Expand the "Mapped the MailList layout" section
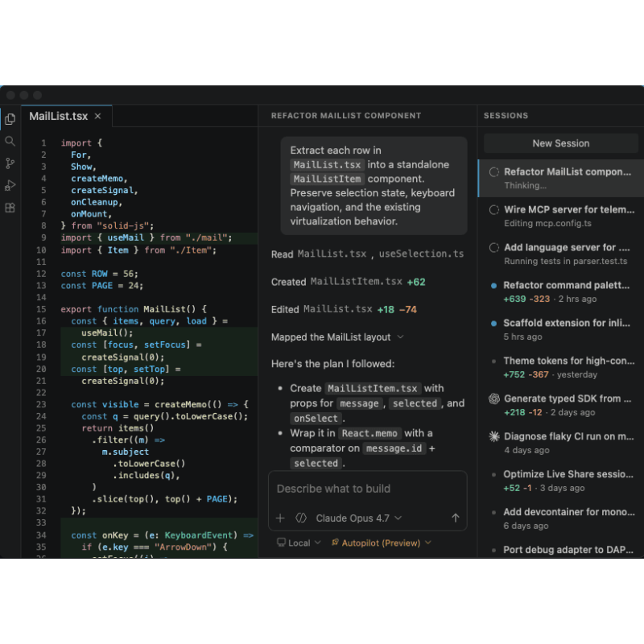 click(x=337, y=337)
